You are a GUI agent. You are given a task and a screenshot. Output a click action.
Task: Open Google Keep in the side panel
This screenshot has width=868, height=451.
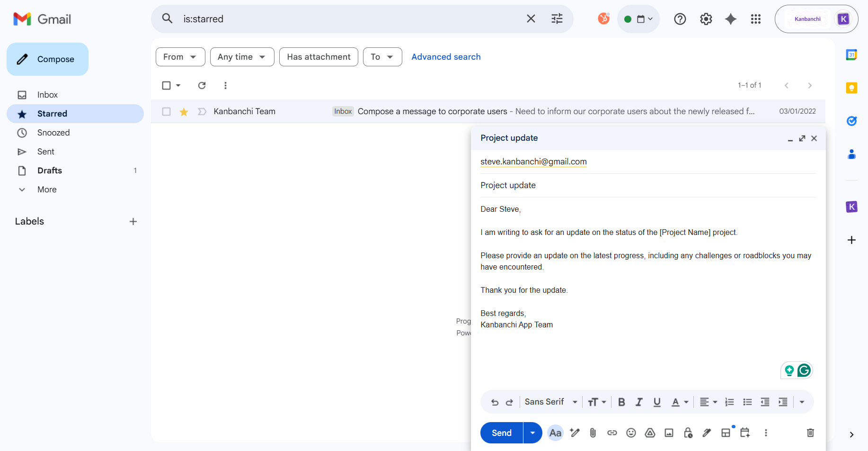[x=851, y=88]
